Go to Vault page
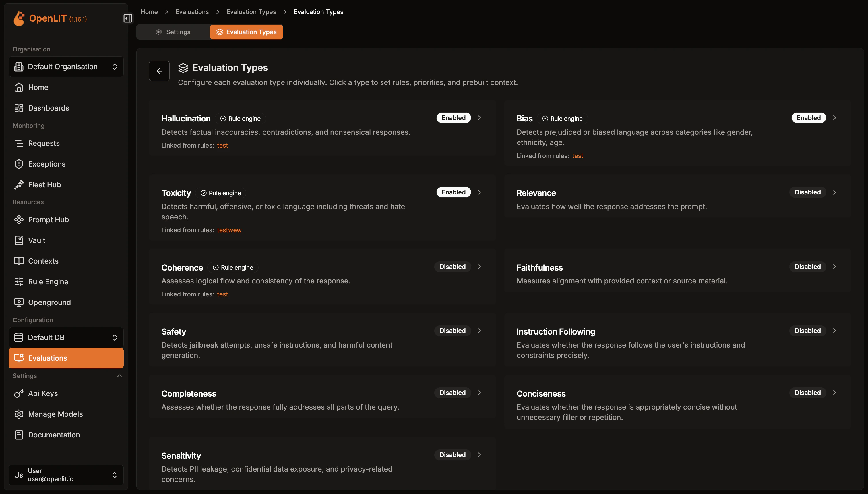The width and height of the screenshot is (868, 494). (37, 240)
